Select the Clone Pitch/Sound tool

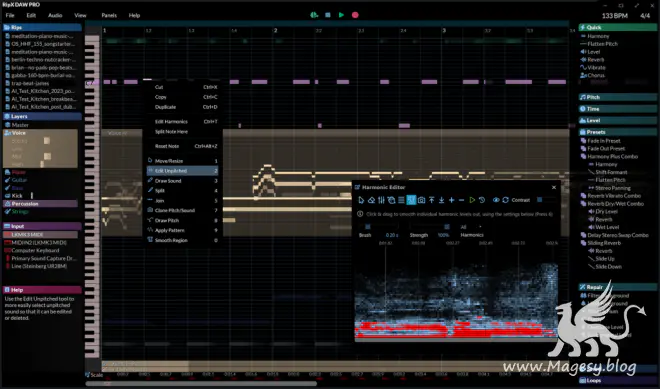182,210
